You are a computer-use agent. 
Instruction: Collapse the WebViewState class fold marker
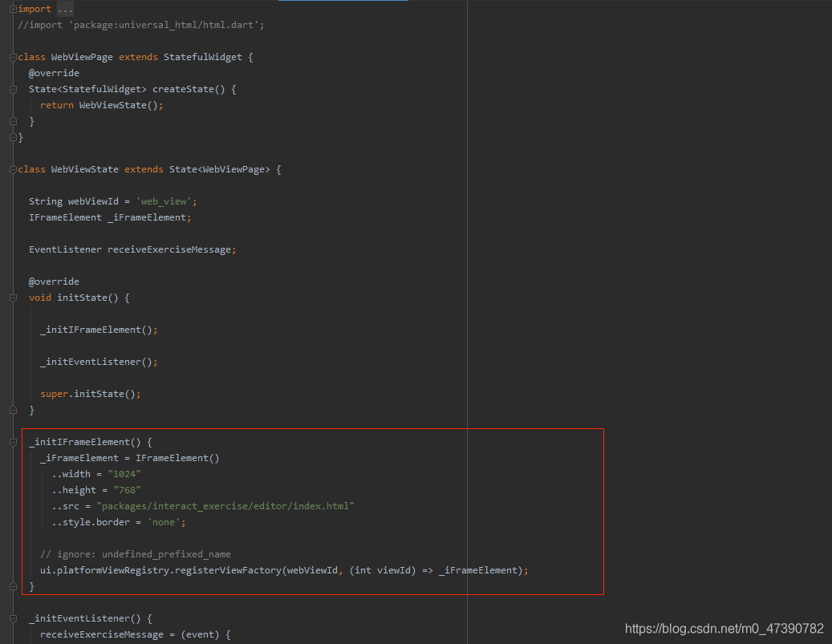[14, 170]
